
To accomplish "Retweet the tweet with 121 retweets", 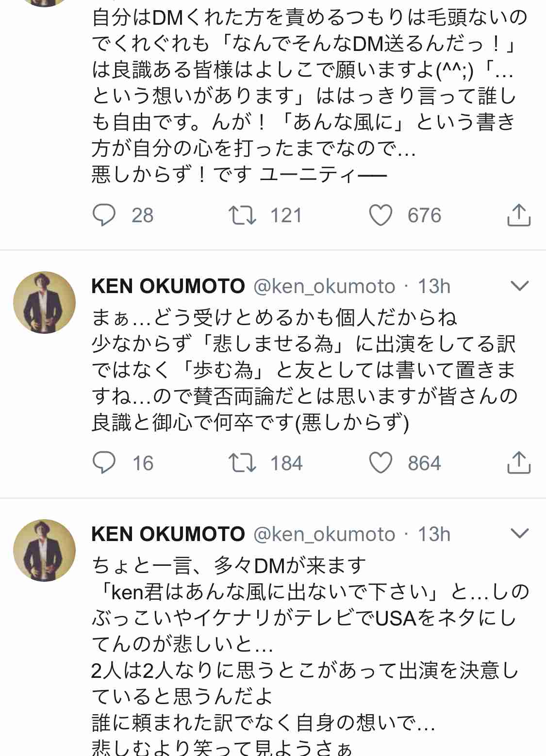I will coord(242,215).
